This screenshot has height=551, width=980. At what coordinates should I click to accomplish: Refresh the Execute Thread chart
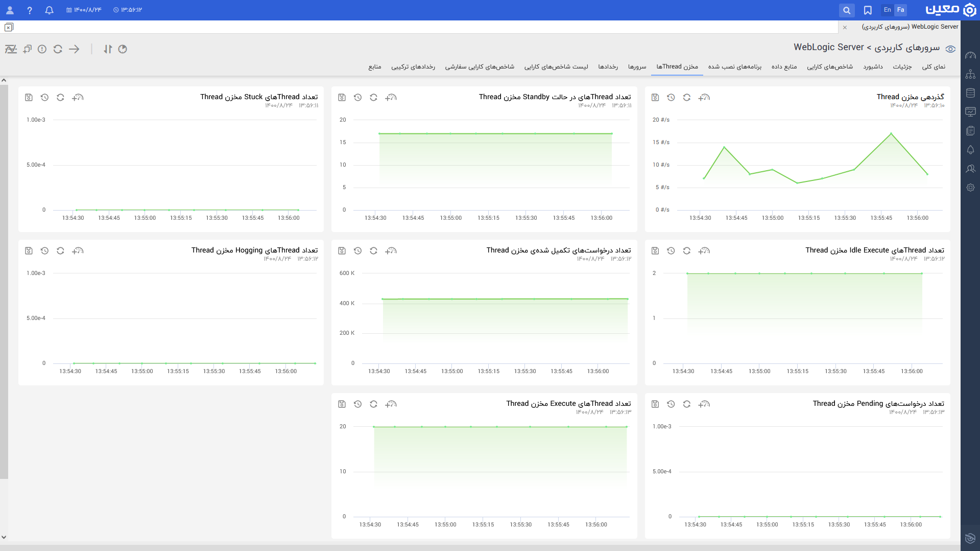pos(373,404)
